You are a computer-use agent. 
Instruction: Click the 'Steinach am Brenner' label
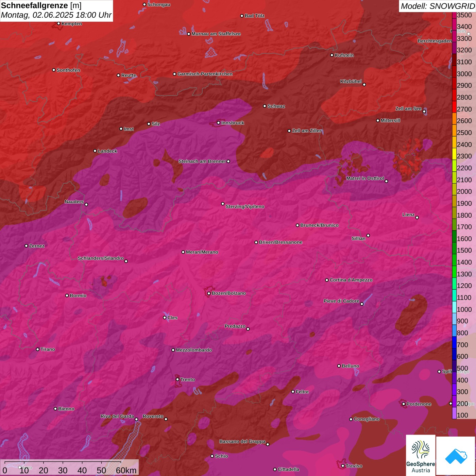[x=202, y=161]
